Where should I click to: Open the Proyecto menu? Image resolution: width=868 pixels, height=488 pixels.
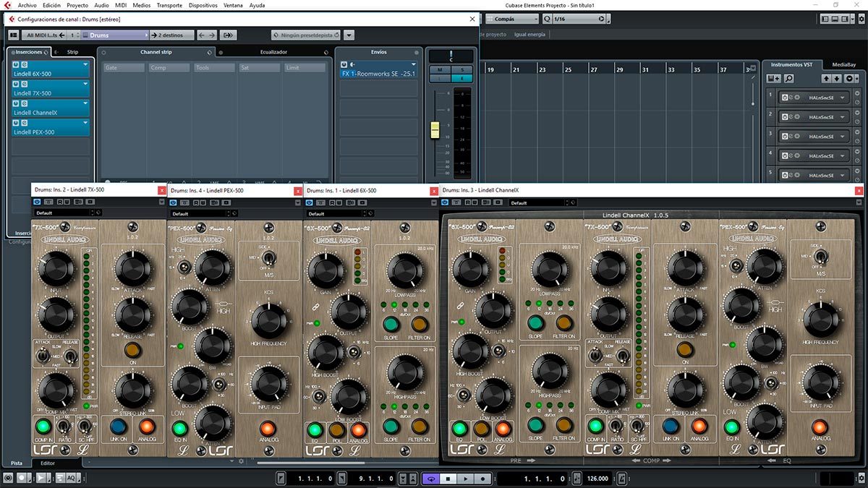(77, 5)
